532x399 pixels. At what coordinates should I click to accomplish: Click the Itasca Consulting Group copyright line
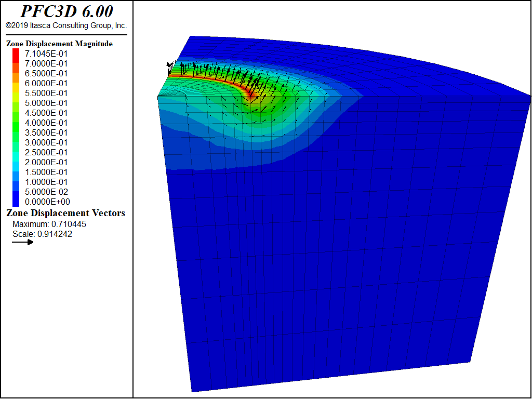click(x=66, y=25)
